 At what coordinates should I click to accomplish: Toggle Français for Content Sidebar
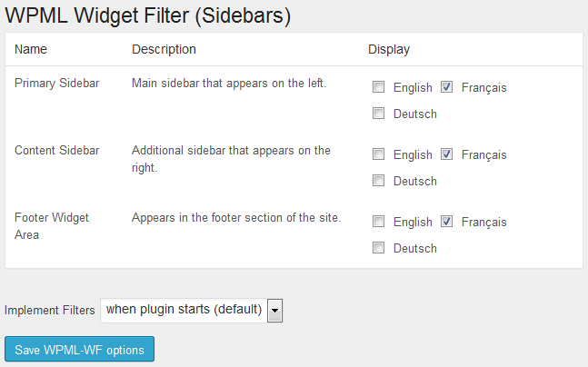[446, 154]
